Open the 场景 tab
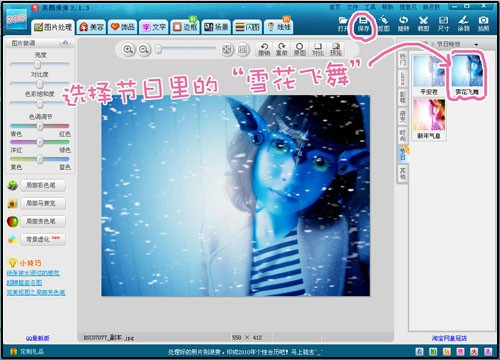This screenshot has height=360, width=500. point(217,27)
